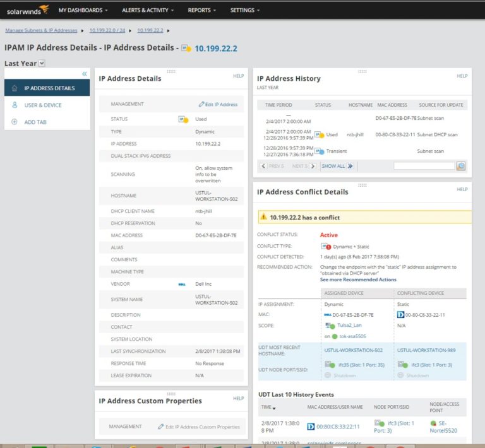Click the search icon in IP Address History
485x448 pixels.
[x=461, y=166]
